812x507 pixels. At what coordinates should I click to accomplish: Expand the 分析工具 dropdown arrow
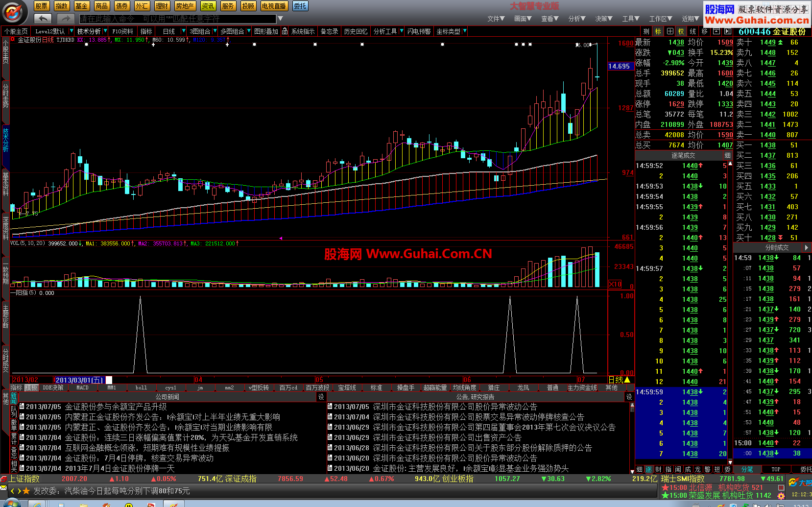402,31
